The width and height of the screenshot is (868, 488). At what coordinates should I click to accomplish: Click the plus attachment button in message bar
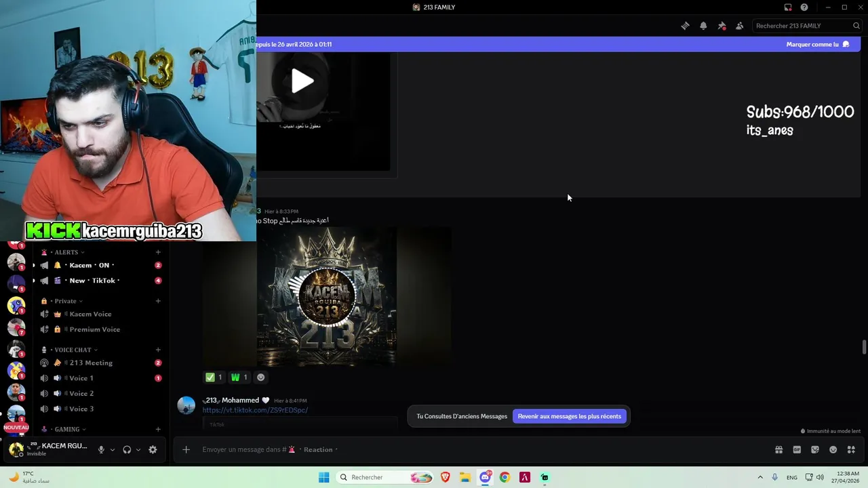tap(186, 449)
